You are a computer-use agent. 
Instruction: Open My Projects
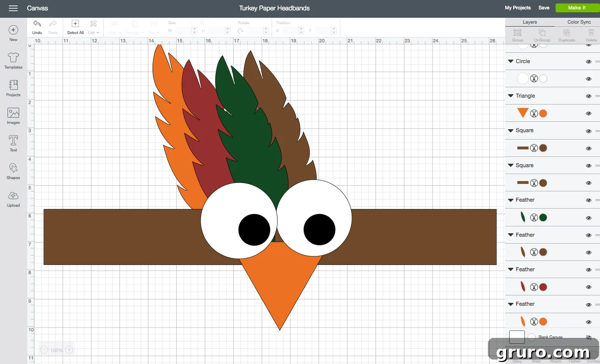click(x=518, y=8)
